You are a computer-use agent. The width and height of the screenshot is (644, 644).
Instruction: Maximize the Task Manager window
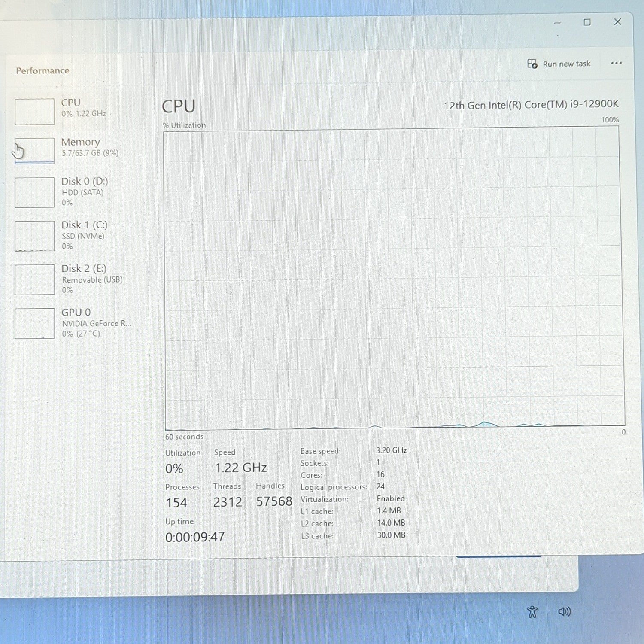(587, 22)
